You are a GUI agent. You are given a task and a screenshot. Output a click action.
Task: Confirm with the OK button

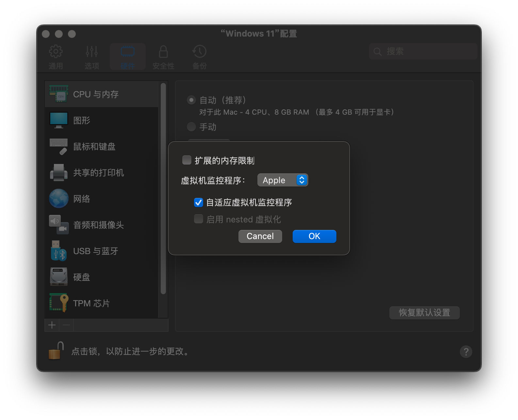coord(315,236)
